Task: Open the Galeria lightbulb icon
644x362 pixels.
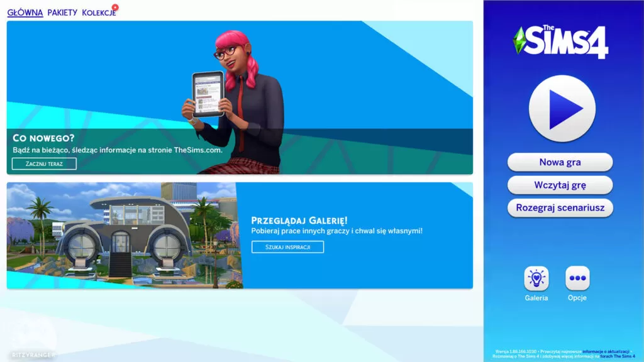Action: pyautogui.click(x=536, y=278)
